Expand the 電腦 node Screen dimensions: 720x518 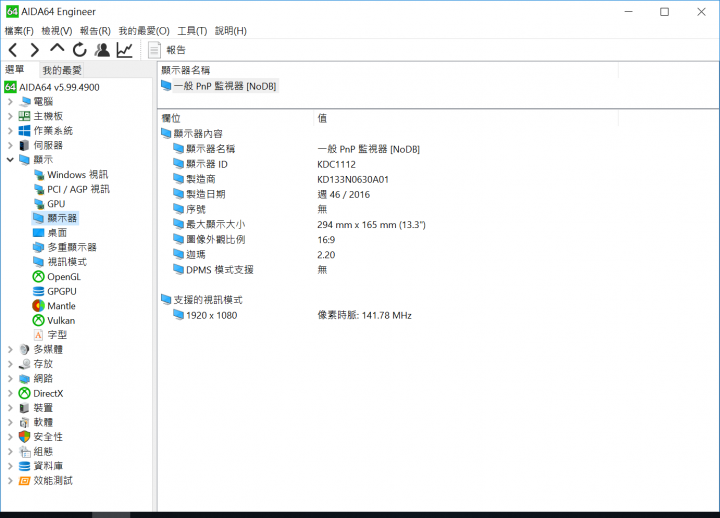point(10,101)
